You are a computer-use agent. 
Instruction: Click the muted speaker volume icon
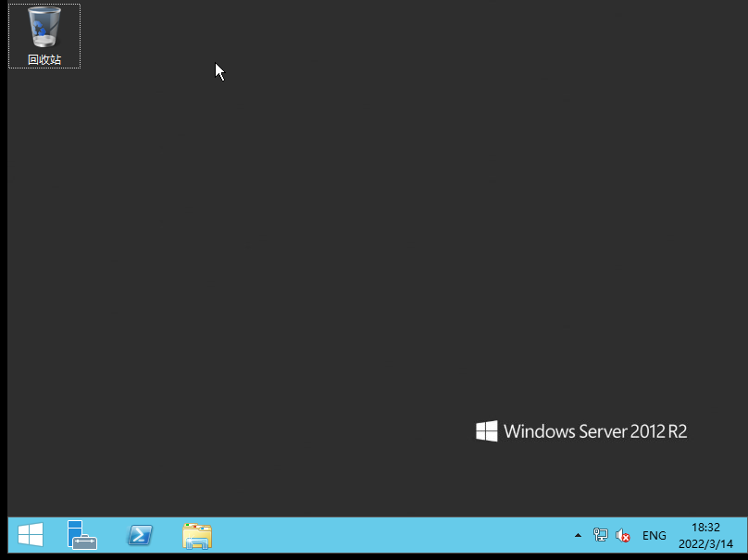tap(622, 535)
